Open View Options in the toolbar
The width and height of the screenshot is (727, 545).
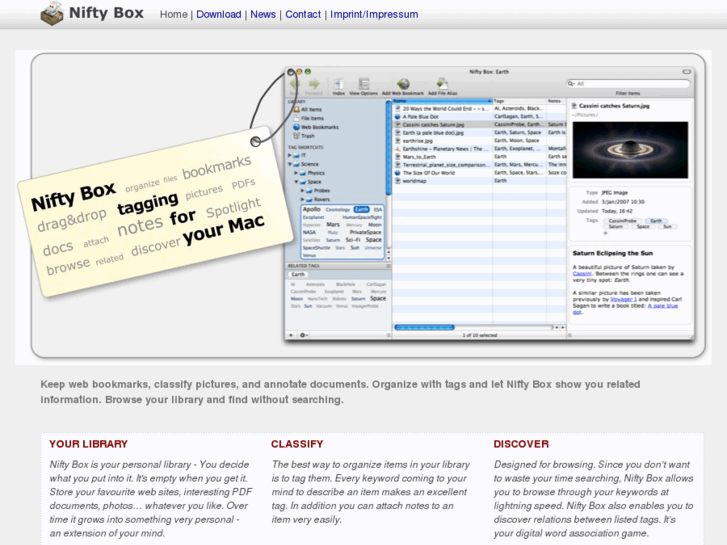[364, 84]
